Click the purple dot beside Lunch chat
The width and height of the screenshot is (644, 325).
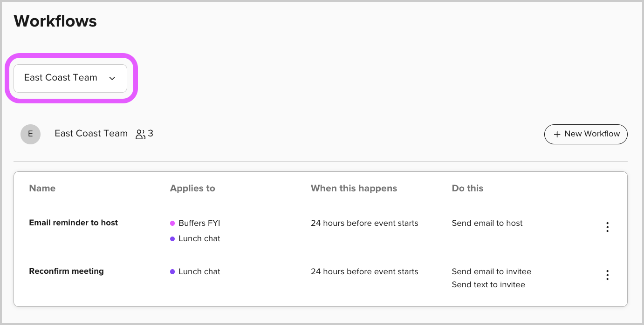point(172,238)
